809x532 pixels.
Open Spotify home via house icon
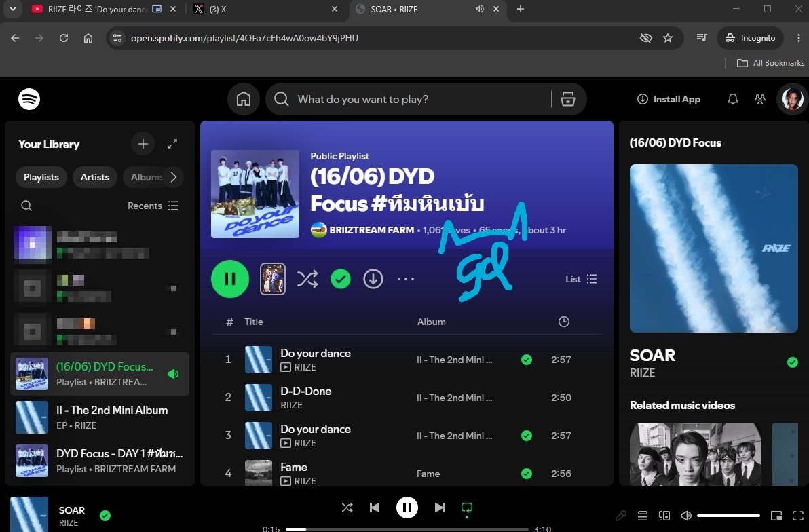(244, 99)
